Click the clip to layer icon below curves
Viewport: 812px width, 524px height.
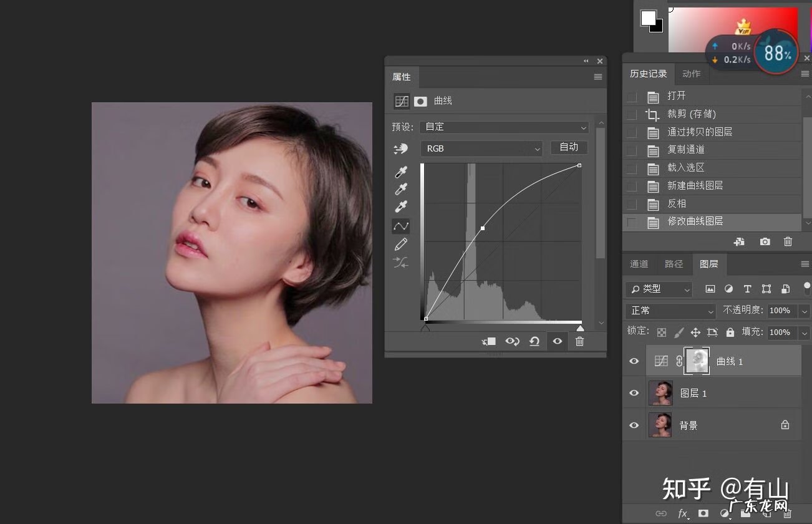(489, 341)
